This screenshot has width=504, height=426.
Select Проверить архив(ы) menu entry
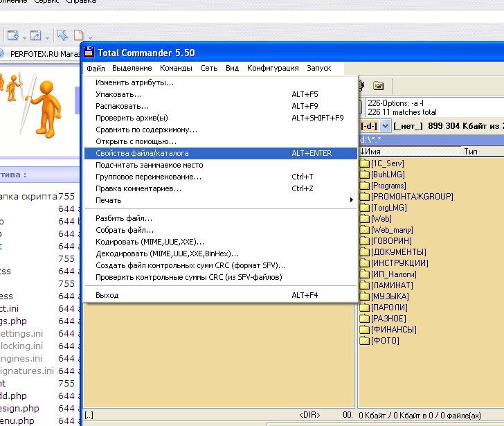(221, 118)
